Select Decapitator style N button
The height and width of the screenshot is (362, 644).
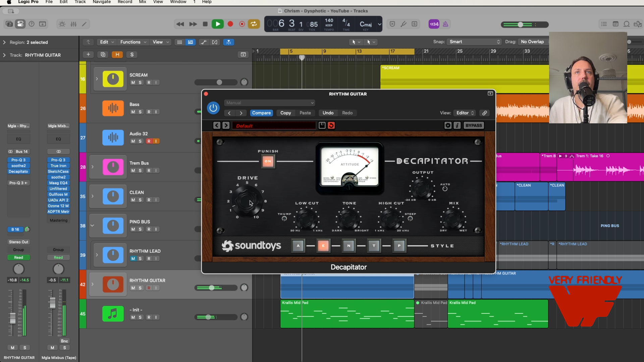pyautogui.click(x=348, y=246)
